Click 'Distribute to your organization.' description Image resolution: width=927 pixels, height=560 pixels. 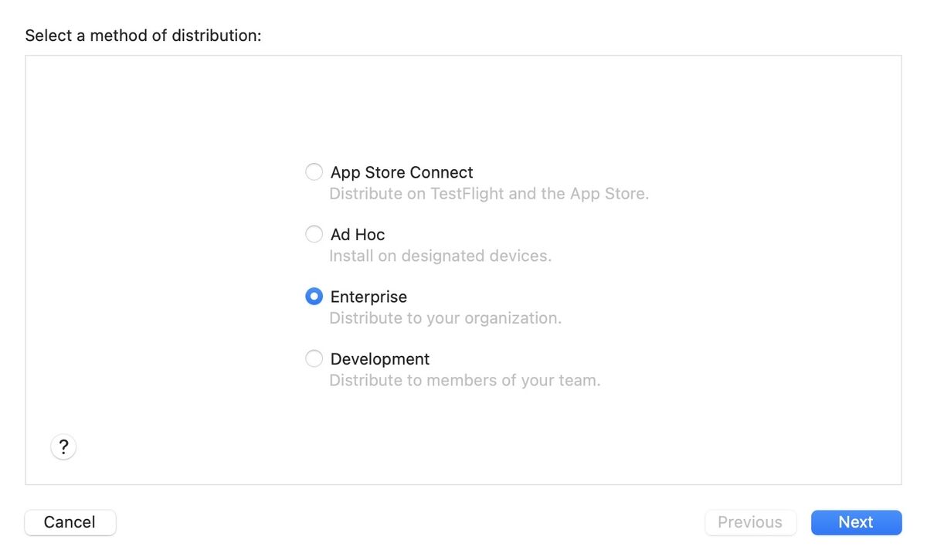445,318
